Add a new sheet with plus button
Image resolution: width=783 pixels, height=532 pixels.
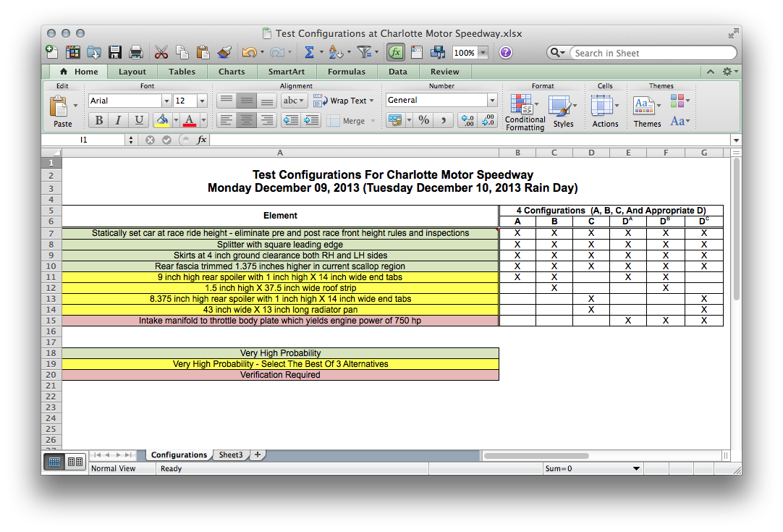coord(258,455)
